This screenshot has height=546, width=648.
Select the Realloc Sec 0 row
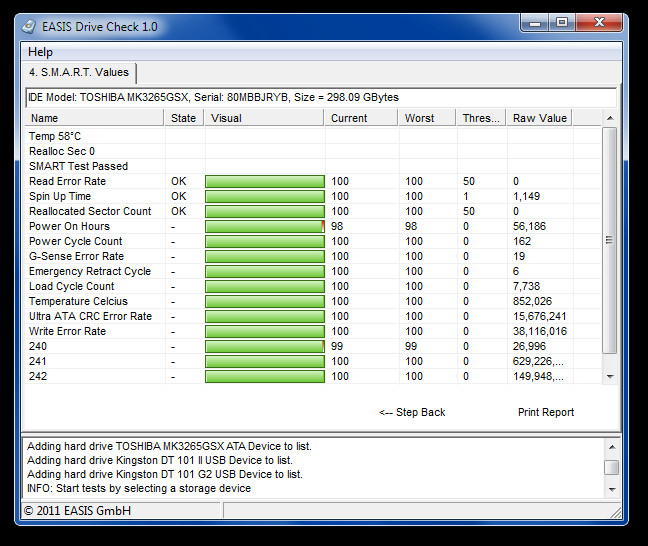[313, 151]
